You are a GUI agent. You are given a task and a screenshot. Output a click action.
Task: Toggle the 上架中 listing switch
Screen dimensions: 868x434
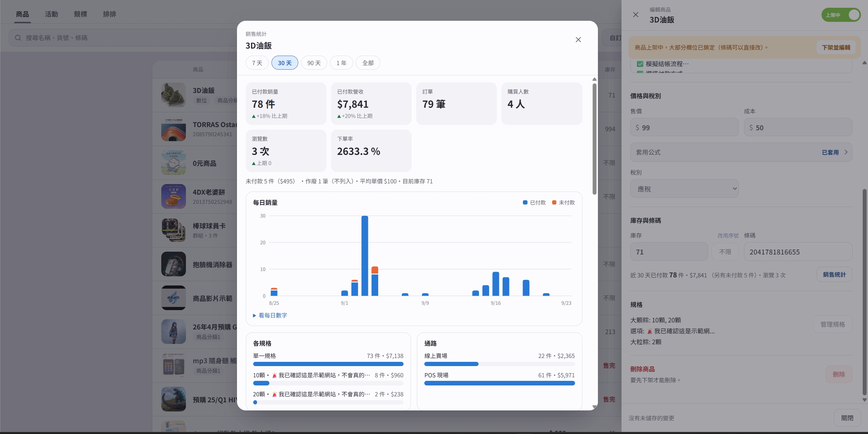coord(841,15)
